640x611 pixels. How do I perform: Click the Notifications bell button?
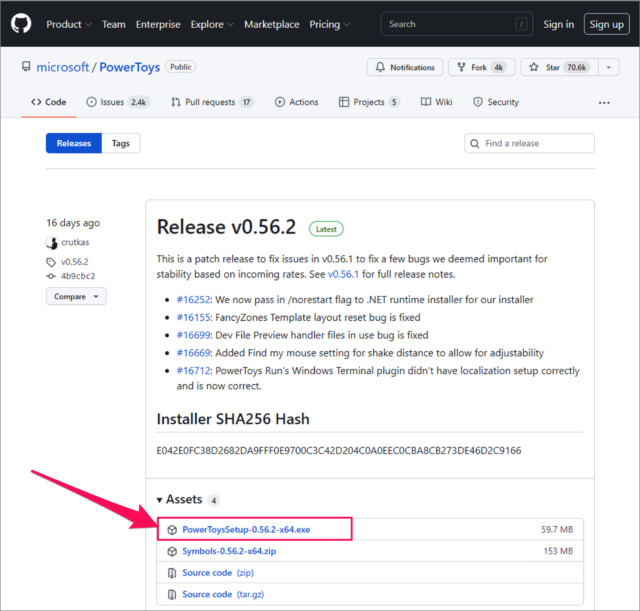click(405, 67)
